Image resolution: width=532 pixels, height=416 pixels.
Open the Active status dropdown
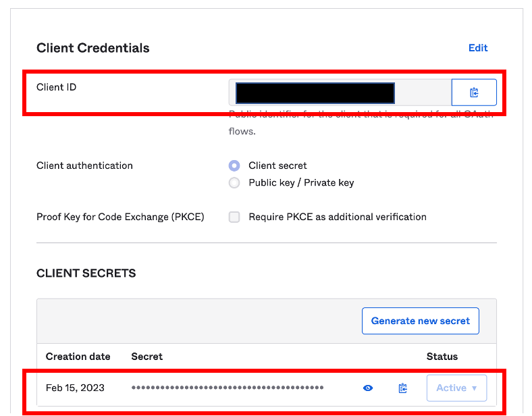pos(456,388)
